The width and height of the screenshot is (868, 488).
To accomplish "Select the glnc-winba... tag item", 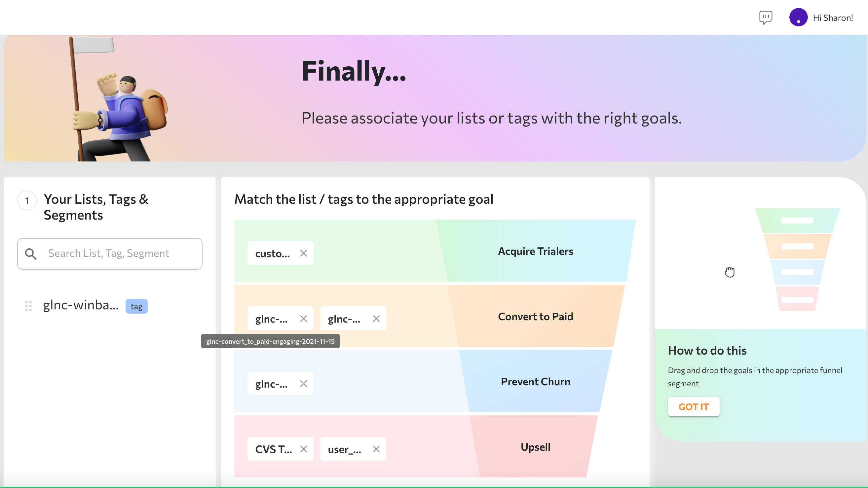I will point(81,305).
